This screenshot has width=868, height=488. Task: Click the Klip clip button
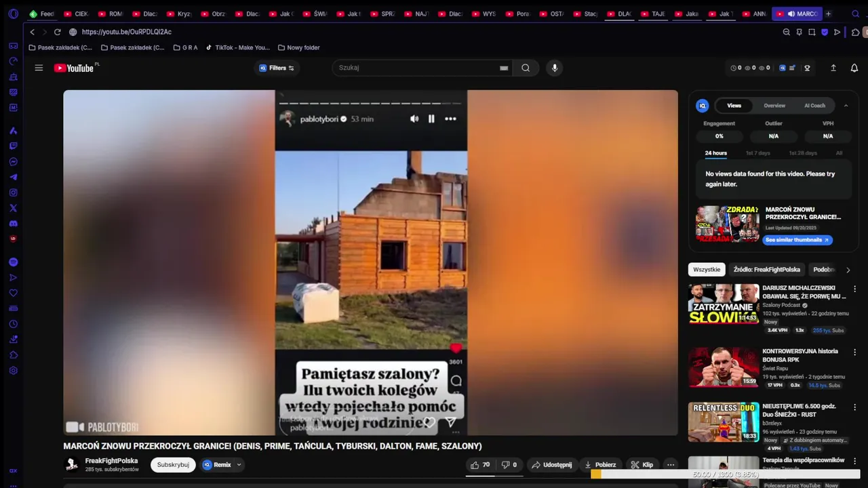click(x=642, y=465)
